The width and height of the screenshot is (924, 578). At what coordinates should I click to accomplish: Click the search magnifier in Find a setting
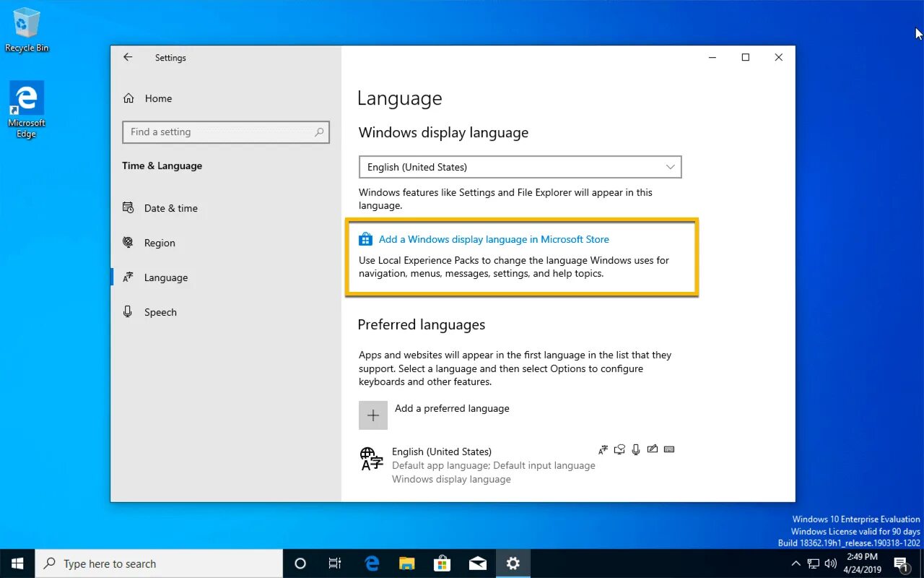[319, 132]
